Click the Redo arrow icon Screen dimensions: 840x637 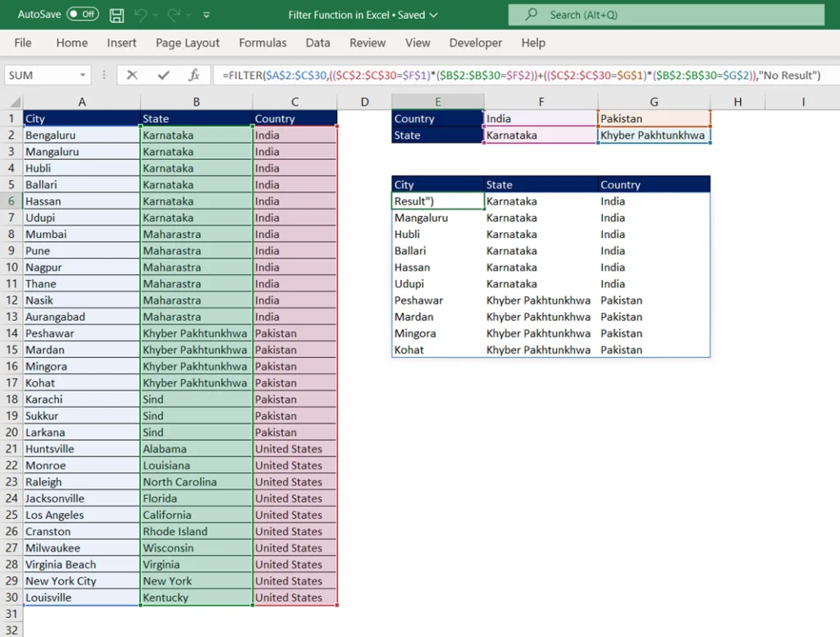172,15
